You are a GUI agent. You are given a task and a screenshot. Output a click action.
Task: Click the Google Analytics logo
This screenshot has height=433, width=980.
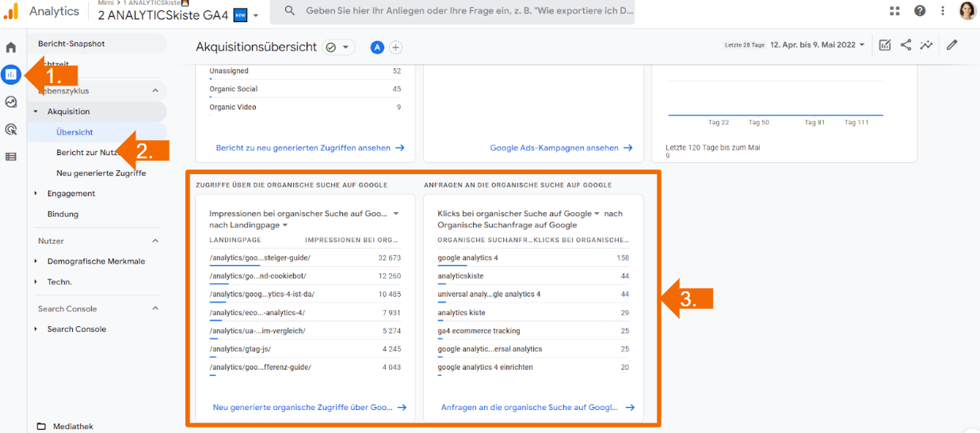coord(11,11)
